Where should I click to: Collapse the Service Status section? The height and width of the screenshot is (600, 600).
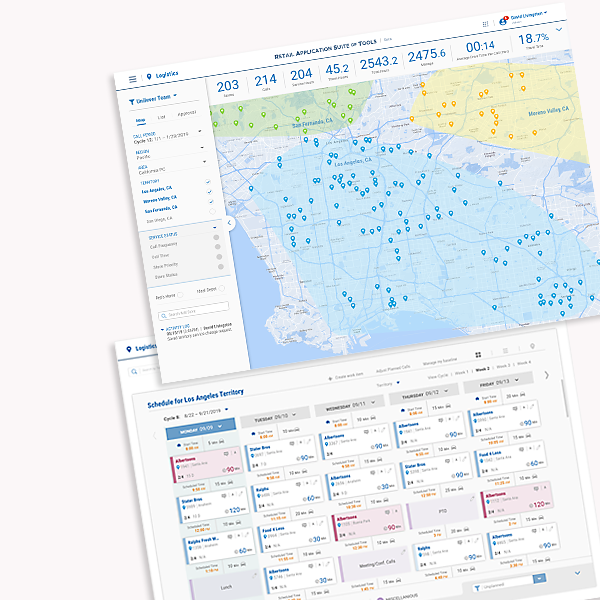coord(215,228)
